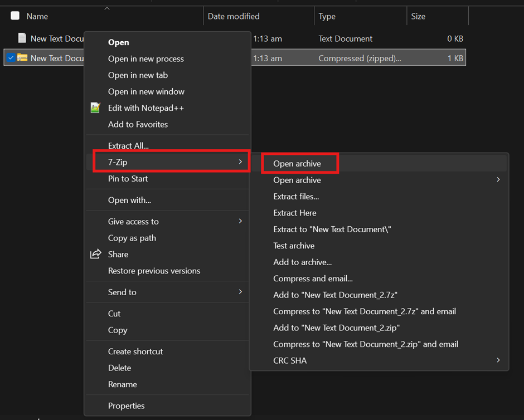Expand the CRC SHA submenu arrow
Image resolution: width=524 pixels, height=420 pixels.
[x=498, y=360]
